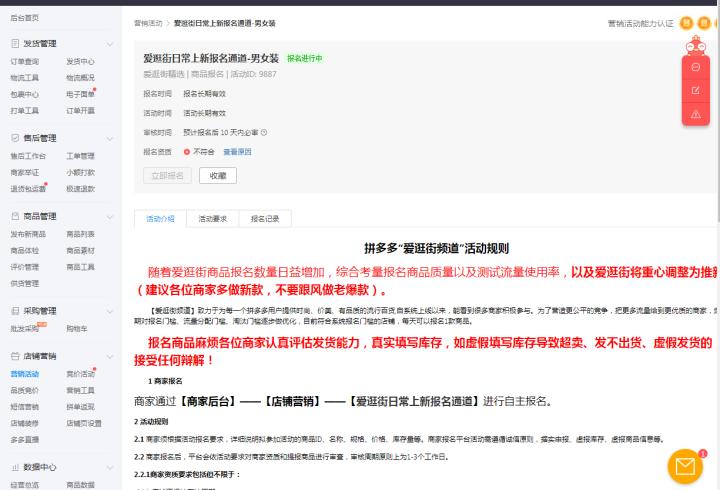Click the edit feedback icon in red panel

tap(696, 90)
